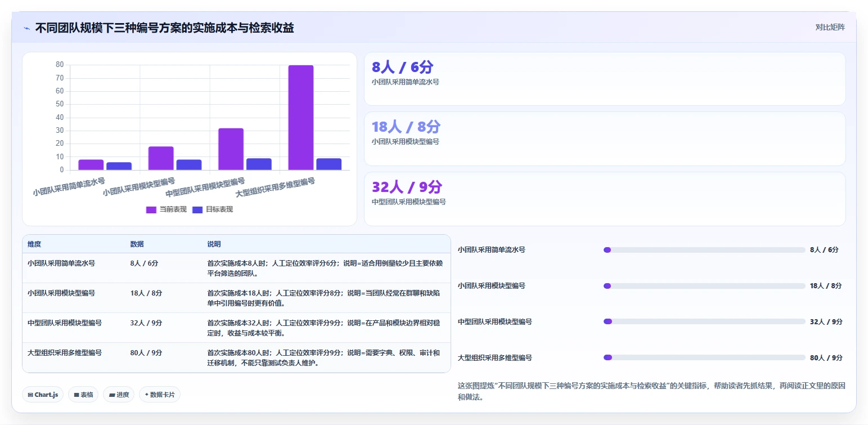Viewport: 868px width, 425px height.
Task: Click the 说明 table column header
Action: [214, 244]
